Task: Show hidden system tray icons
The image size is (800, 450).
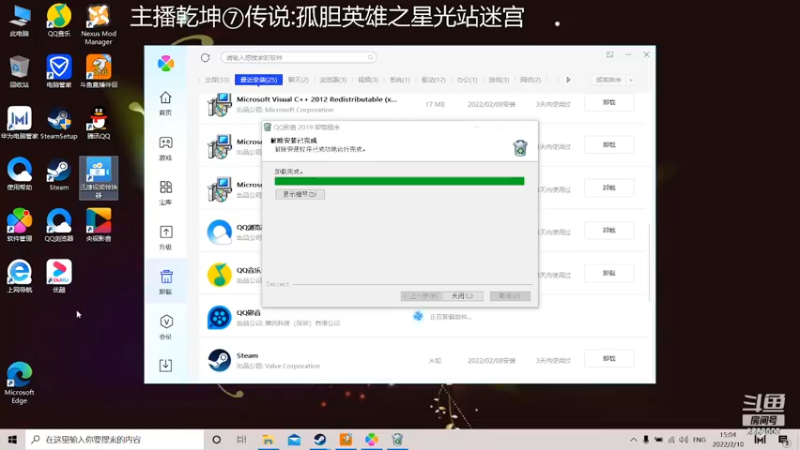Action: [x=633, y=440]
